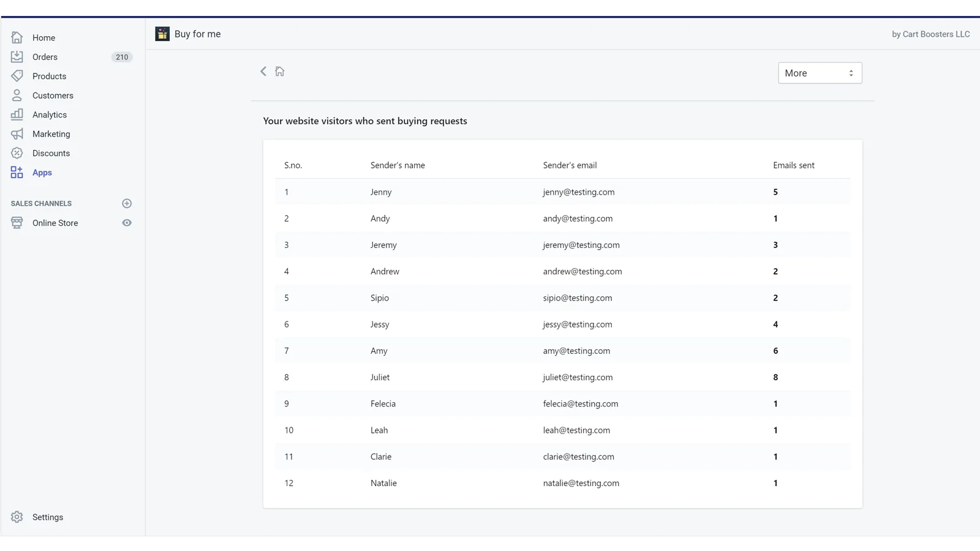Click jessy@testing.com email
This screenshot has width=980, height=551.
coord(578,324)
